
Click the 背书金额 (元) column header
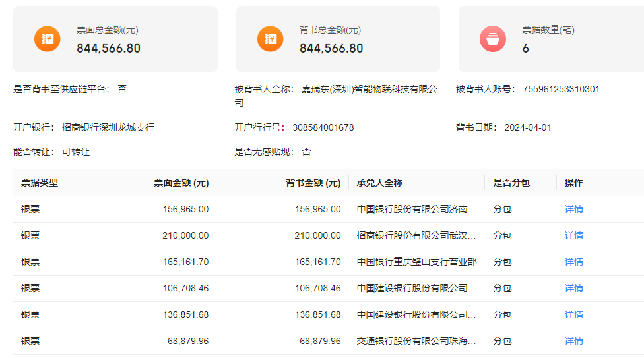click(x=313, y=183)
